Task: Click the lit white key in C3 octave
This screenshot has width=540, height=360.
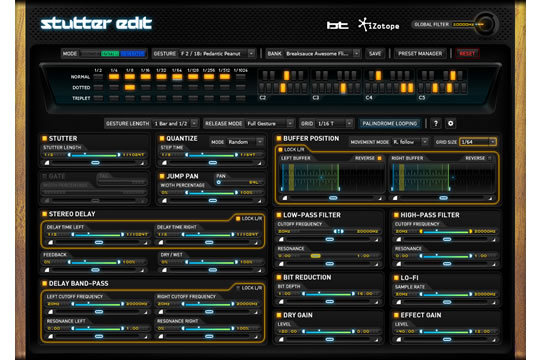Action: [x=343, y=88]
